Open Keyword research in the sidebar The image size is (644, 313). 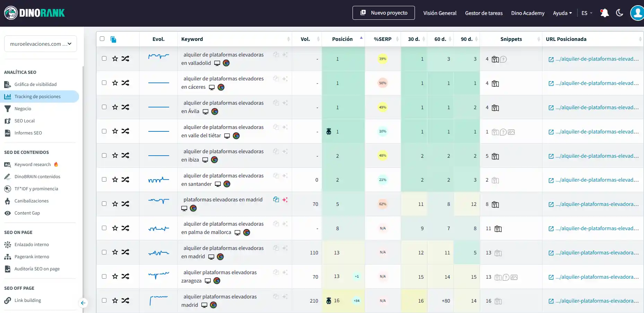[x=33, y=165]
